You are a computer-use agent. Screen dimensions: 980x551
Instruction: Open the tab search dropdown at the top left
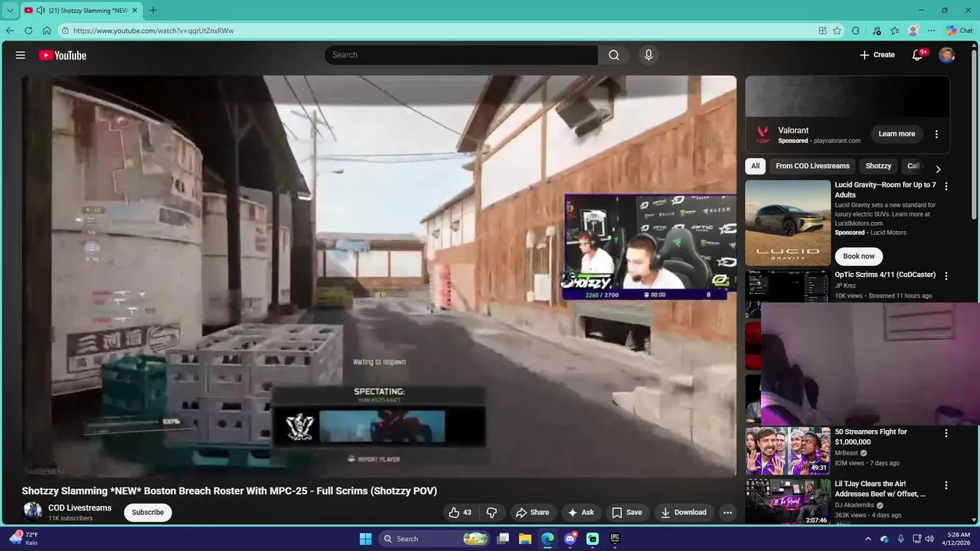pos(10,10)
